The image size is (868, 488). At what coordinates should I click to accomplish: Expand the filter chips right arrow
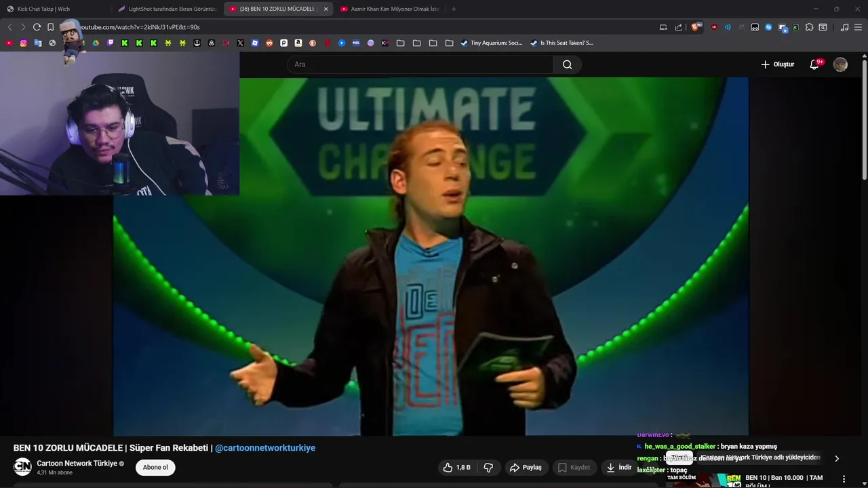pos(836,458)
